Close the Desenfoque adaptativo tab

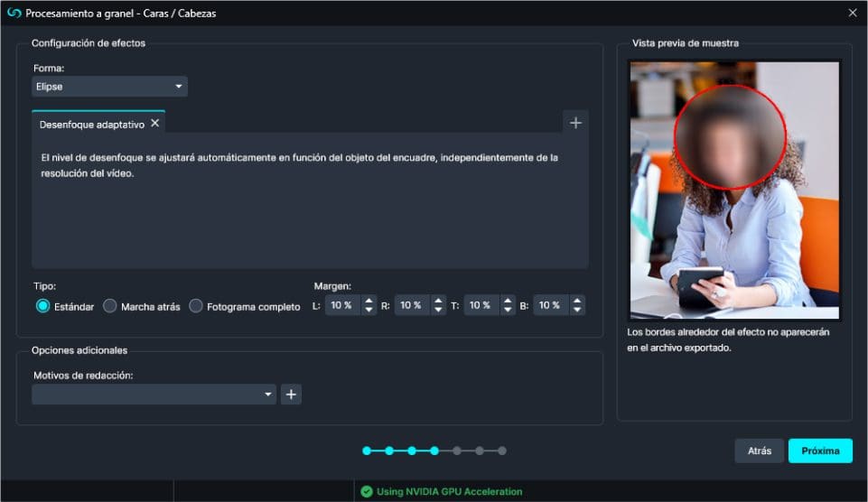coord(155,123)
